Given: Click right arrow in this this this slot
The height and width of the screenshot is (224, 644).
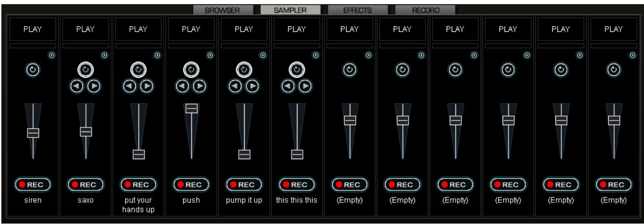Looking at the screenshot, I should point(305,86).
